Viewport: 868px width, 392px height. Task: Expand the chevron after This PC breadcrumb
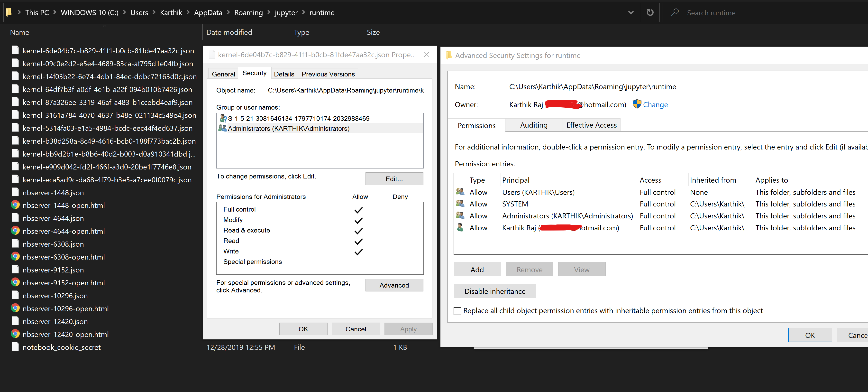point(55,12)
